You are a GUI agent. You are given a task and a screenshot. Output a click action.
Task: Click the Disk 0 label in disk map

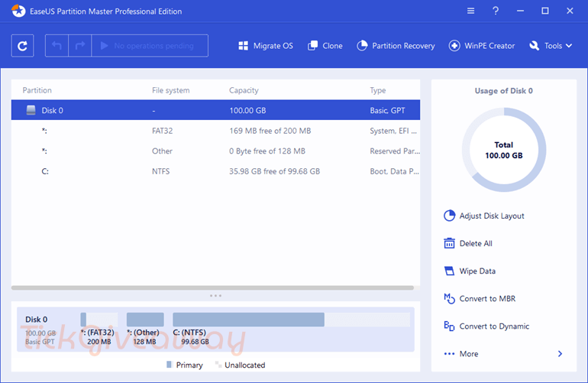coord(37,320)
